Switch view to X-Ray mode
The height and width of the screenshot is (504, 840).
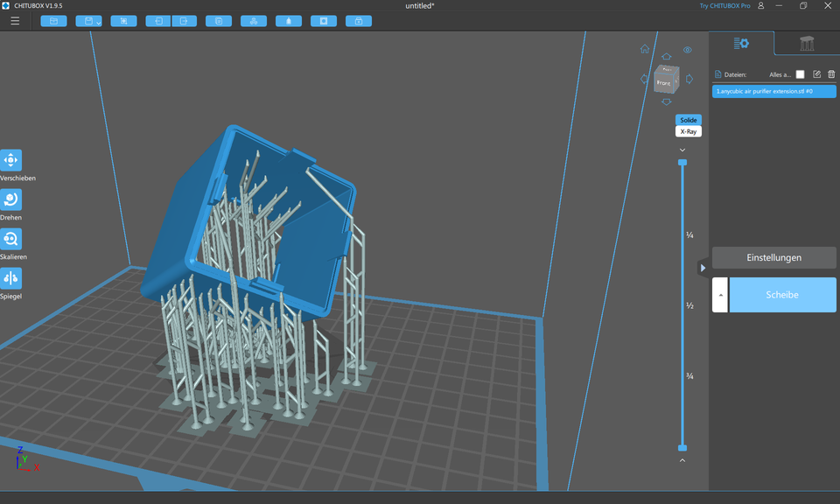tap(688, 130)
